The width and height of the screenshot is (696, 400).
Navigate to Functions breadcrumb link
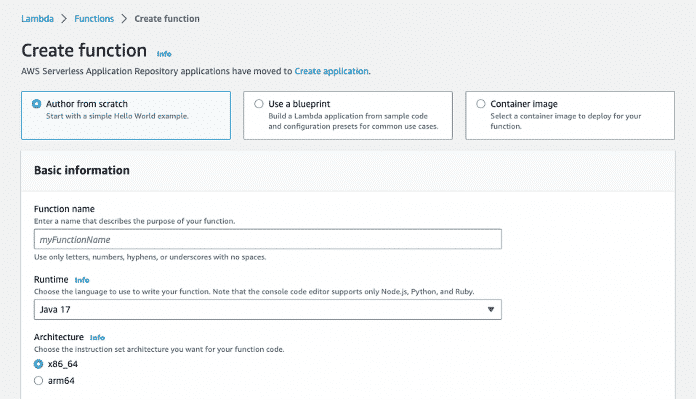pos(93,18)
